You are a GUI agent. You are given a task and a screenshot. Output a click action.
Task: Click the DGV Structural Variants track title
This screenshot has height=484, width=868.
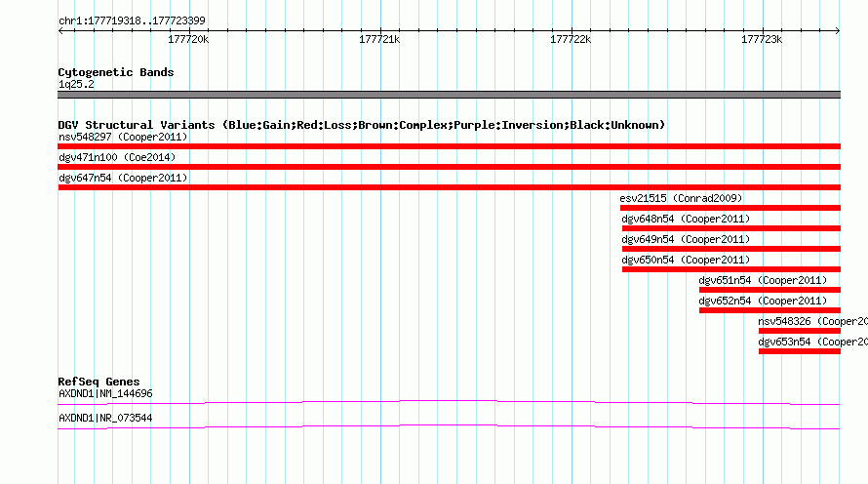362,125
